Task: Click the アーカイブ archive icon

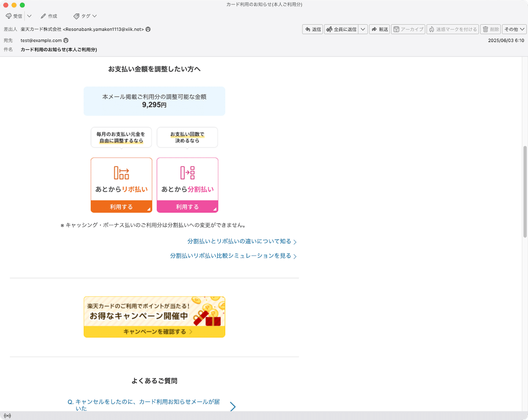Action: coord(407,29)
